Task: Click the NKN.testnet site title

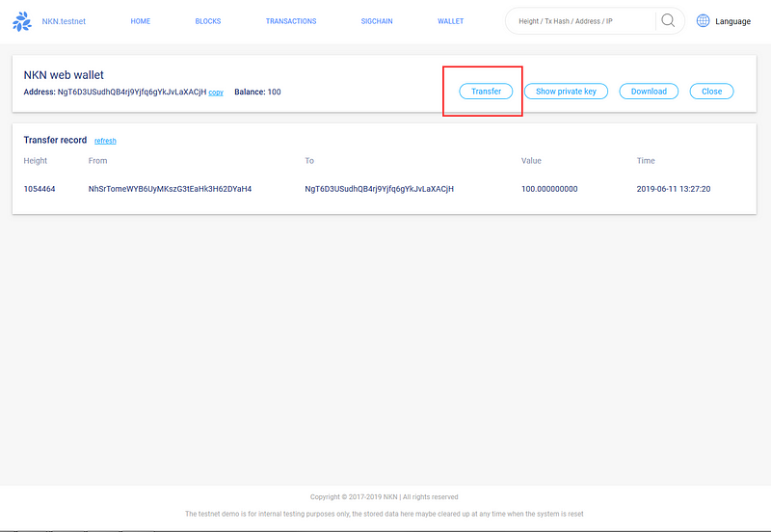Action: [64, 21]
